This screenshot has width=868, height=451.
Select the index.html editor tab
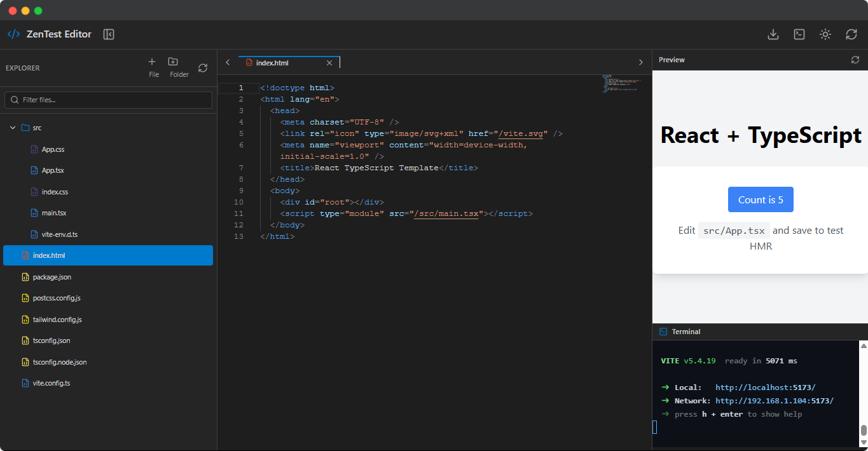(x=272, y=63)
